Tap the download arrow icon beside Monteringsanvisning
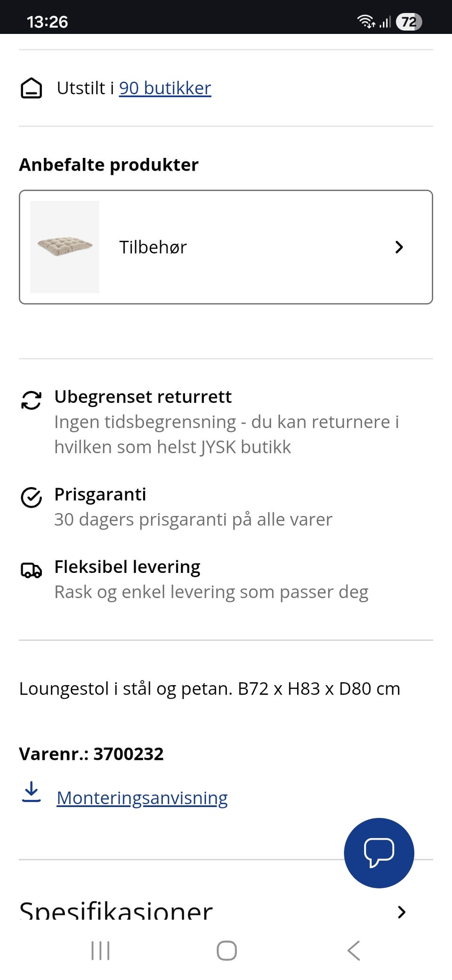The image size is (452, 980). pos(32,792)
